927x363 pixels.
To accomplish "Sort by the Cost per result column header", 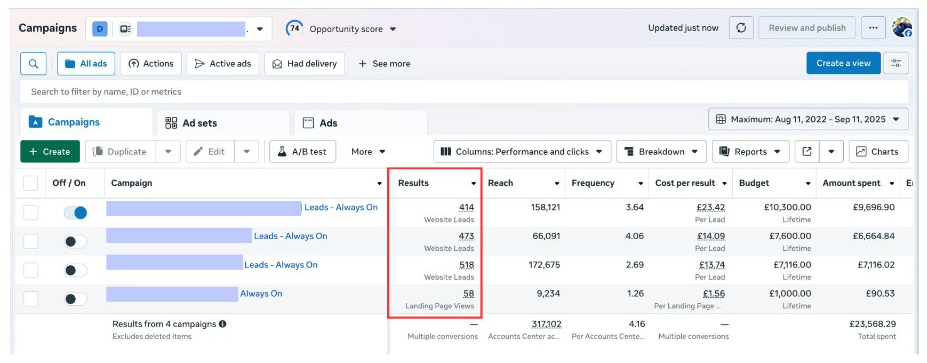I will coord(685,183).
